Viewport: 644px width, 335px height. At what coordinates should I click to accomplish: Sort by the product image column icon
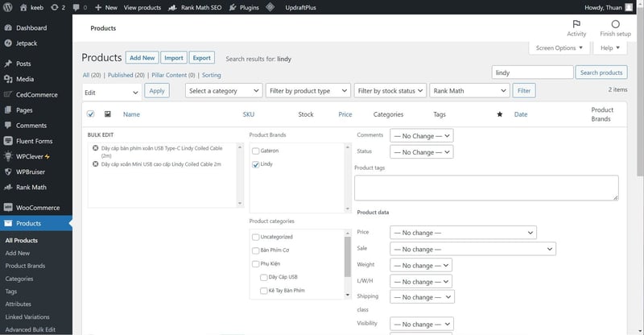click(108, 114)
